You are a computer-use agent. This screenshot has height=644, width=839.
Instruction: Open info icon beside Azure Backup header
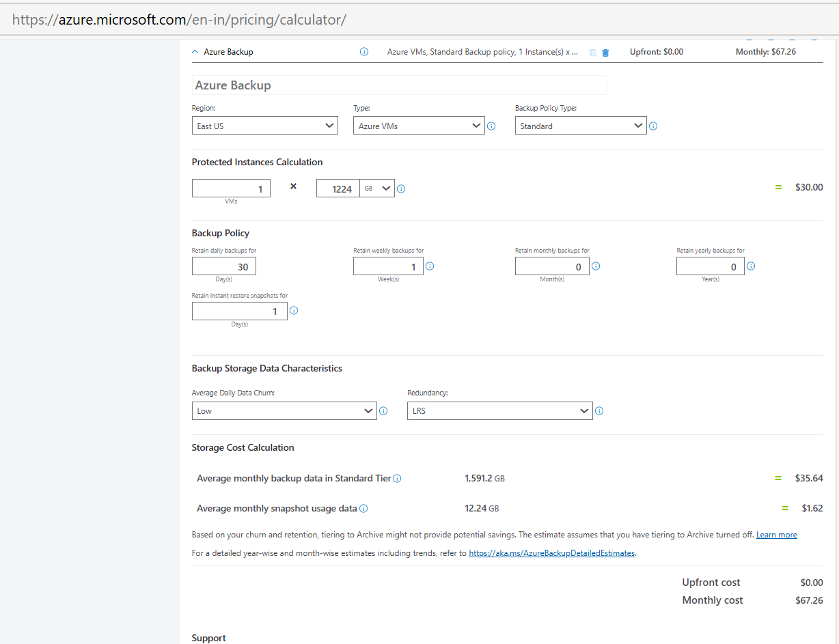(x=364, y=52)
